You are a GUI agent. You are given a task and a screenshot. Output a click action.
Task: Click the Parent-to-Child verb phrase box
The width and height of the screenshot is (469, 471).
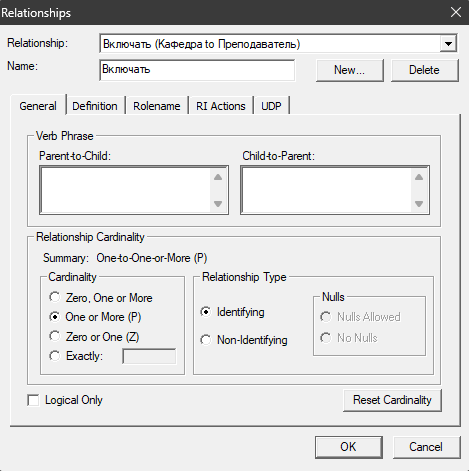coord(126,190)
